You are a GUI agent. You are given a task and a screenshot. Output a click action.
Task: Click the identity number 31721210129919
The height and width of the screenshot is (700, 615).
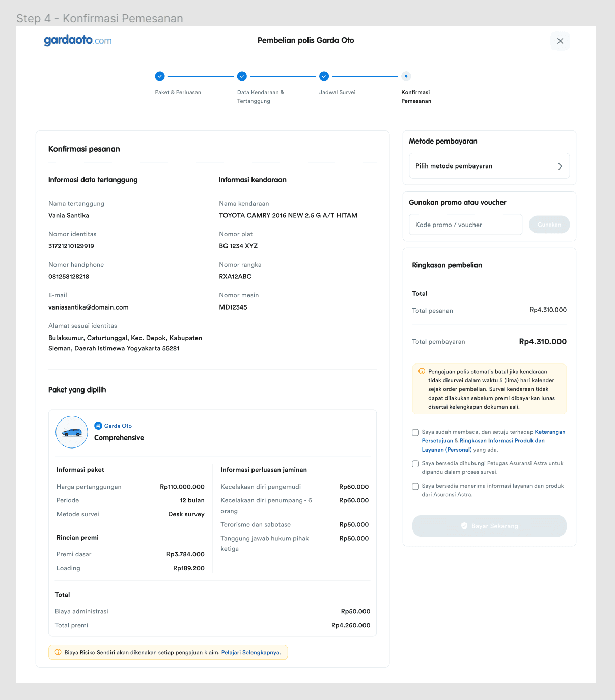[x=71, y=246]
